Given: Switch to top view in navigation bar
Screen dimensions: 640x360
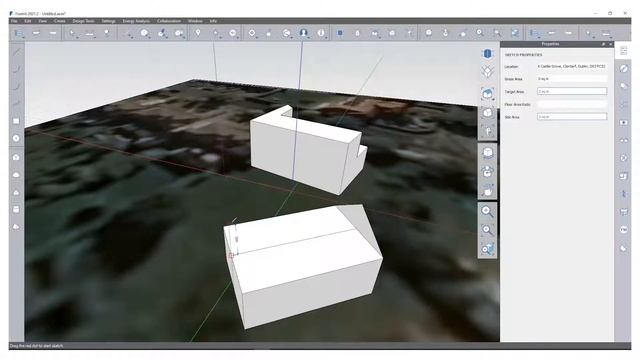Looking at the screenshot, I should (x=487, y=53).
